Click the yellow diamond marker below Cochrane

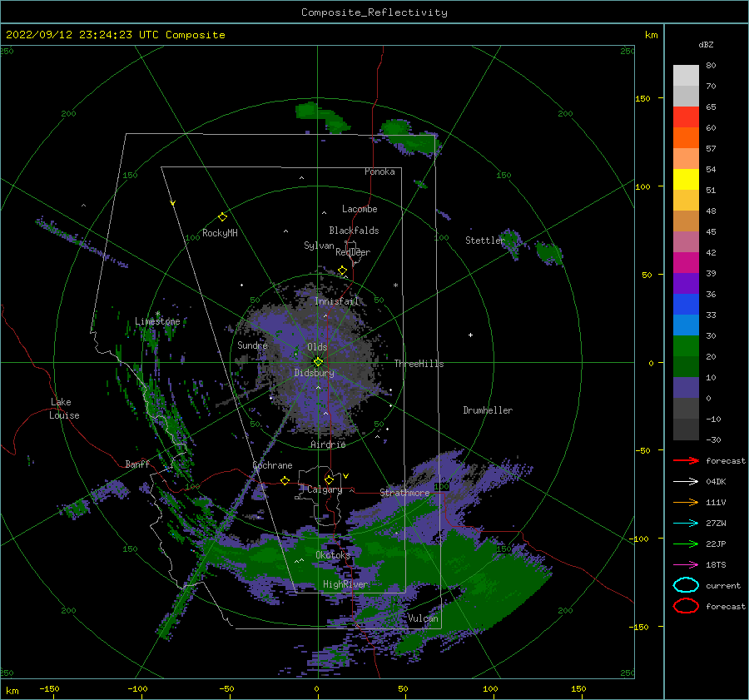coord(285,480)
